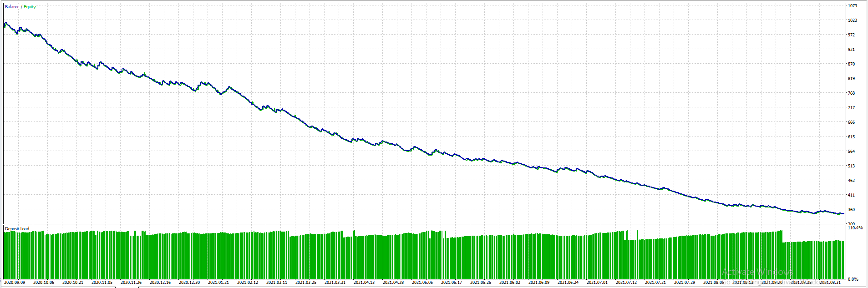Select the 1023 value on balance axis

(853, 20)
